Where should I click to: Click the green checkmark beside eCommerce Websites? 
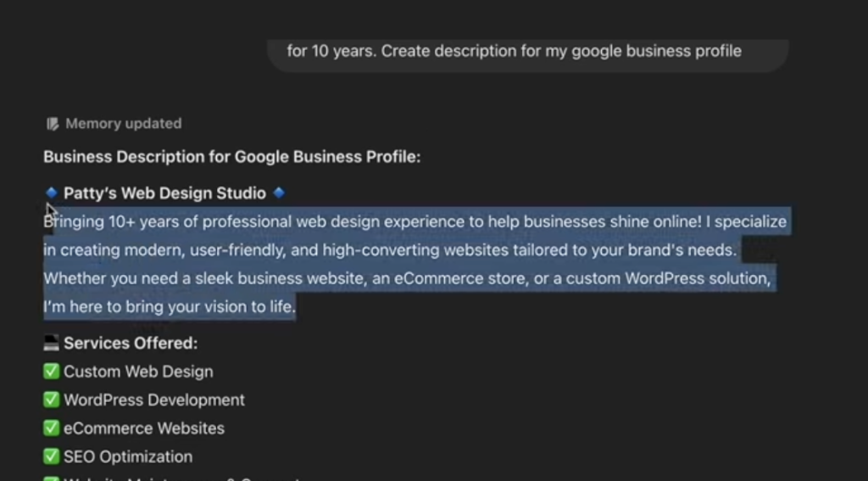pos(52,428)
